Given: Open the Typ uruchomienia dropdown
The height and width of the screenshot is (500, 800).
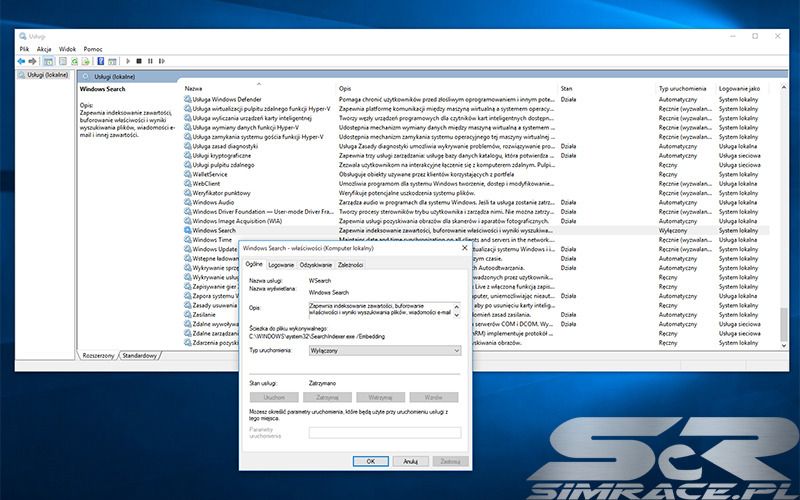Looking at the screenshot, I should click(x=385, y=351).
